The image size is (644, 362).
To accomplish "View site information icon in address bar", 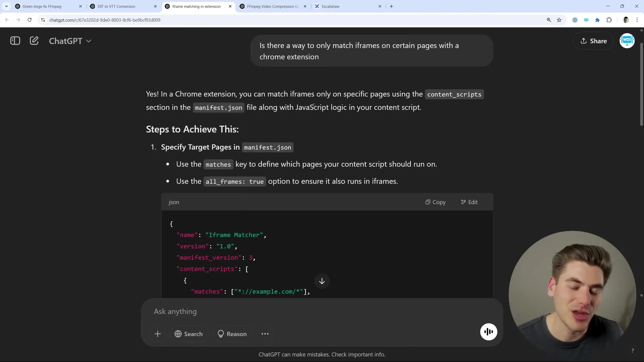I will click(x=43, y=20).
